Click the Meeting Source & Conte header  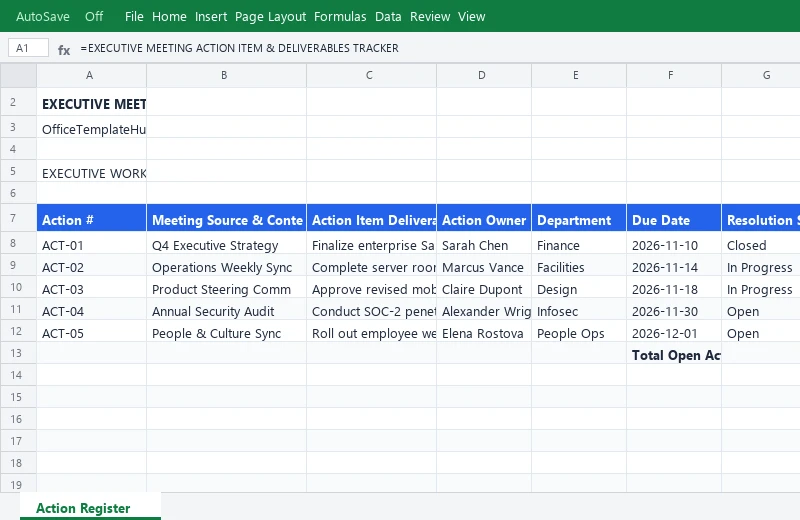pos(227,218)
